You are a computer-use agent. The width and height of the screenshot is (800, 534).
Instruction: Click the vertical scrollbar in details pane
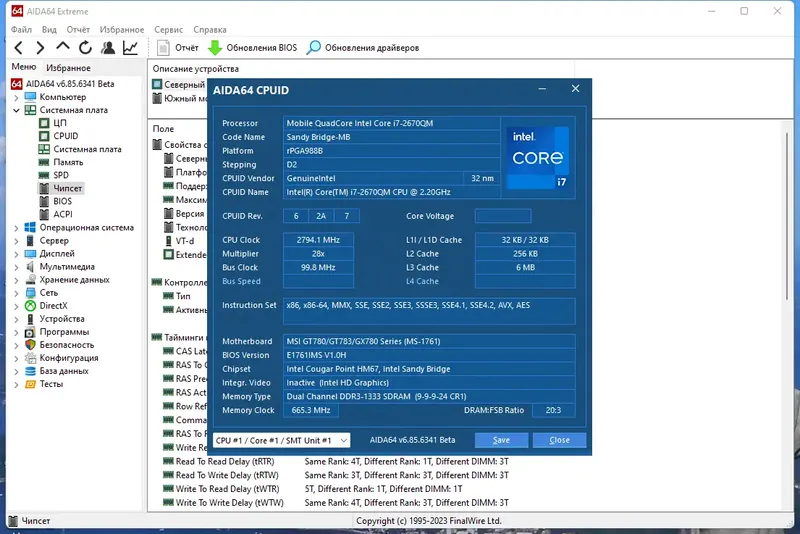[x=787, y=214]
